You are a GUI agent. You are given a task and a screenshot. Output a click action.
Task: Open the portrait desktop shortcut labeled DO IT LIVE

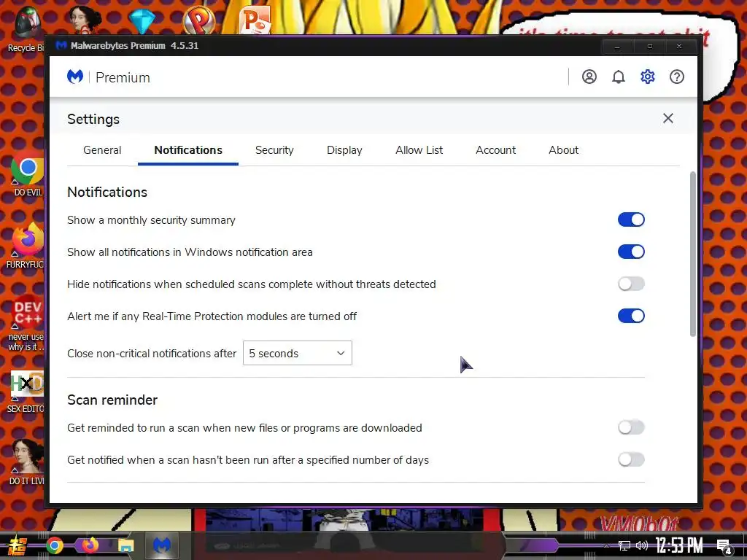tap(26, 462)
